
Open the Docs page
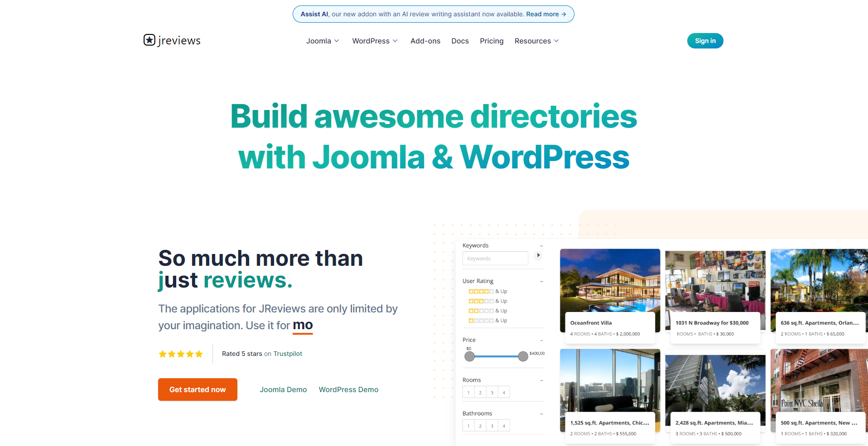[x=460, y=41]
